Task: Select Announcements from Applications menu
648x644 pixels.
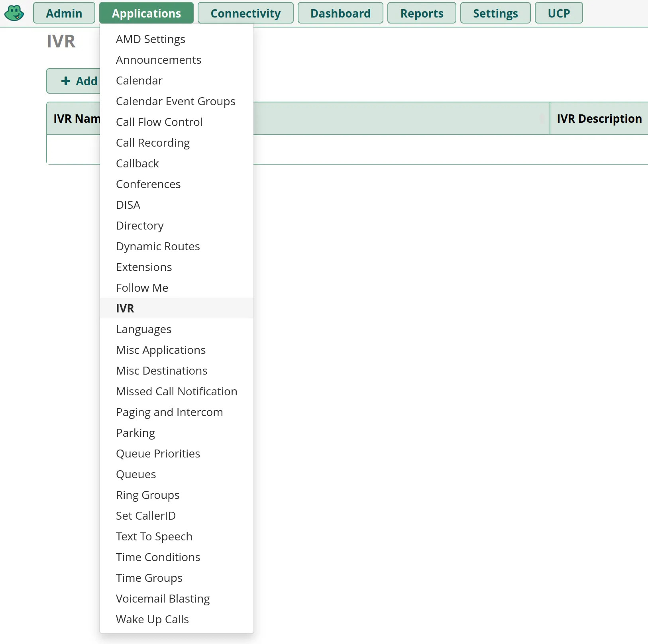Action: click(159, 60)
